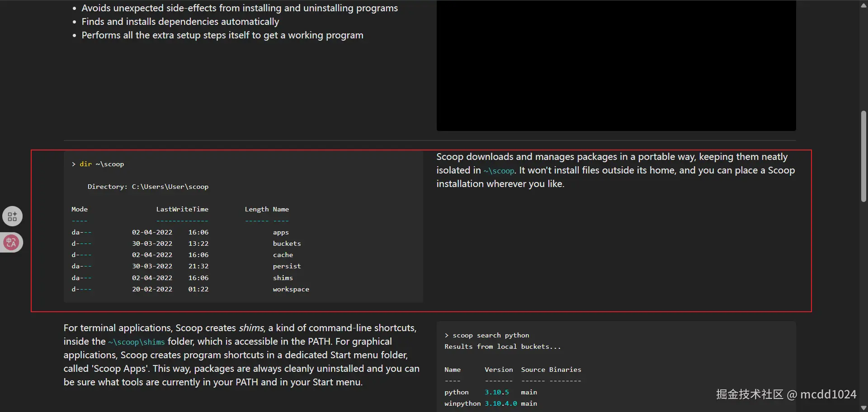
Task: Click the "scoop search python" command line
Action: coord(491,335)
